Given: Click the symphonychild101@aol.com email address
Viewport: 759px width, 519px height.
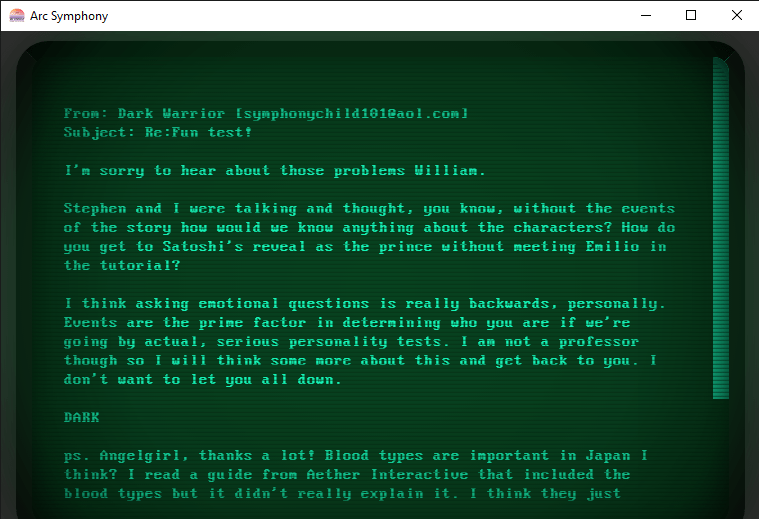Looking at the screenshot, I should (352, 114).
